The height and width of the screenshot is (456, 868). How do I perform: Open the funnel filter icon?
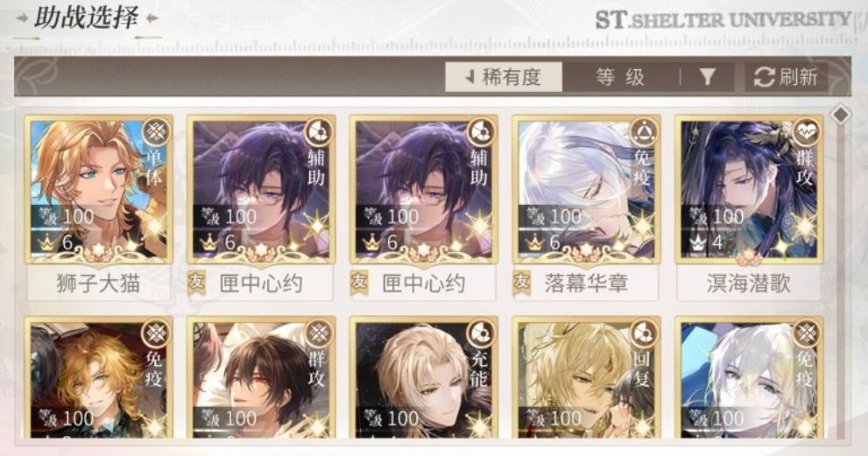tap(707, 77)
